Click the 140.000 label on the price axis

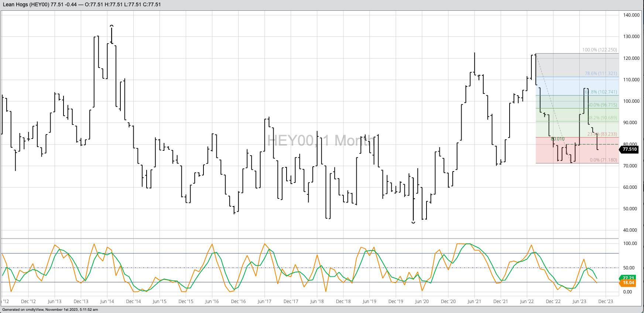coord(631,15)
